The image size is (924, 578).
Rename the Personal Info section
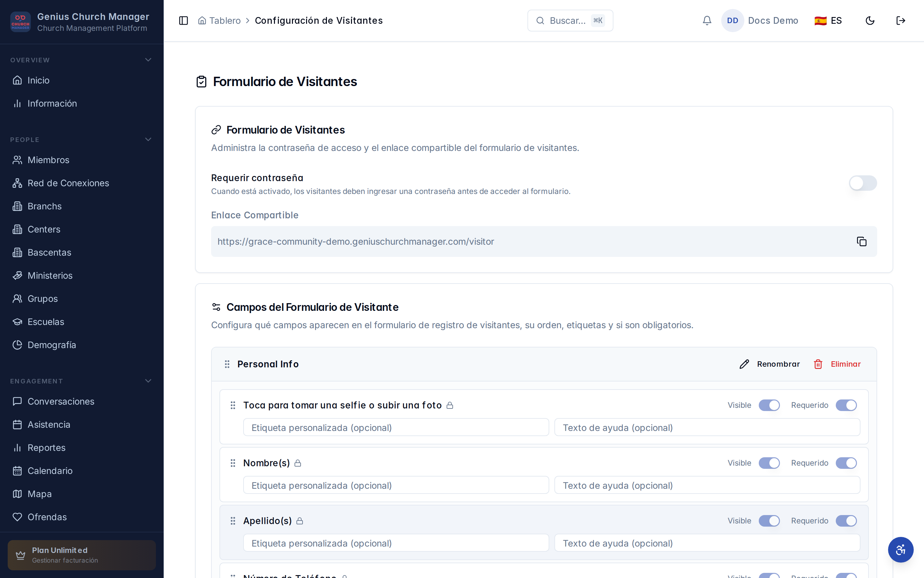770,364
